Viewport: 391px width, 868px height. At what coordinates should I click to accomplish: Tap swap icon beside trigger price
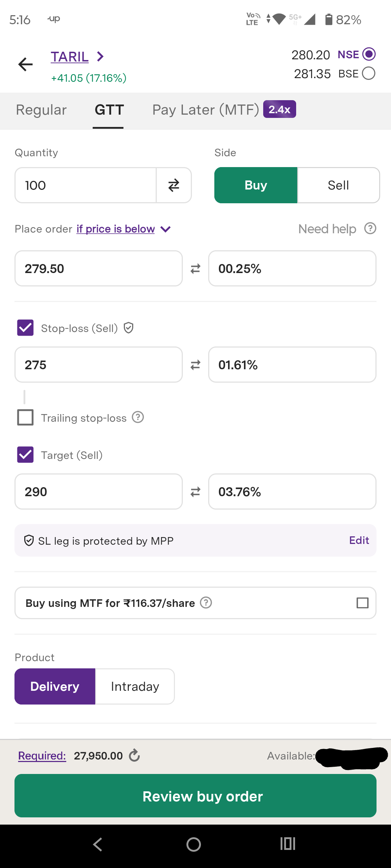(195, 269)
